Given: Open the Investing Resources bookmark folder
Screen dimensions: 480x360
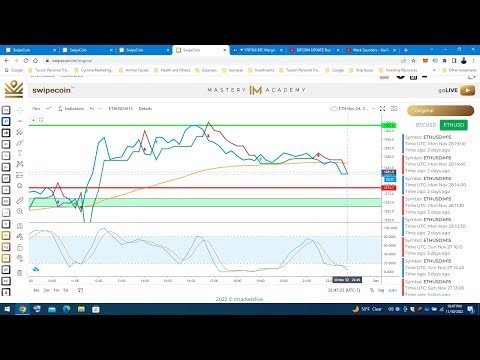Looking at the screenshot, I should pos(398,70).
